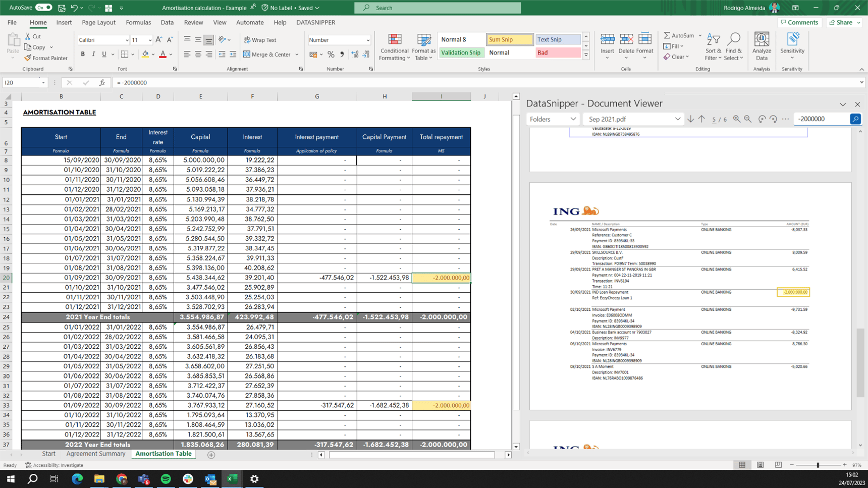The width and height of the screenshot is (868, 488).
Task: Adjust the zoom slider in status bar
Action: click(x=818, y=465)
